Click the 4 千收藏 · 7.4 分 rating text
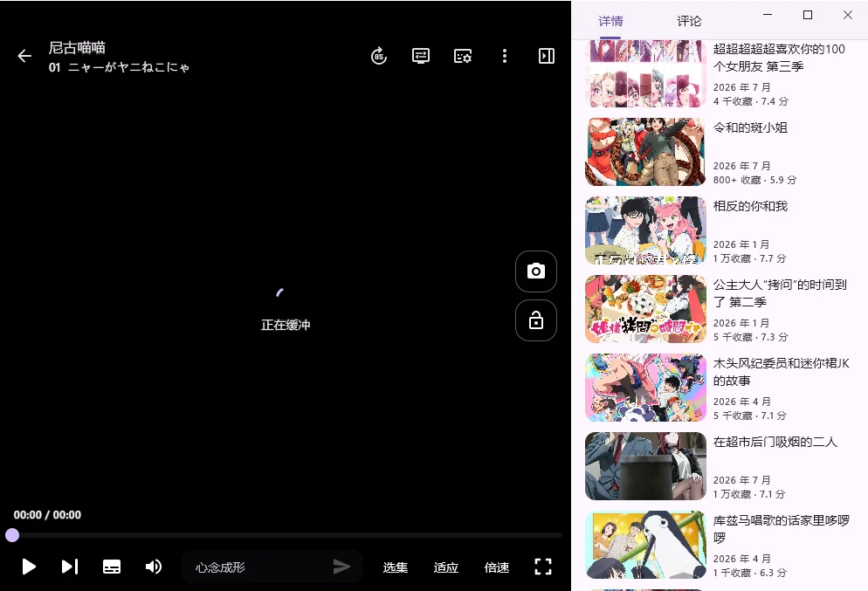 [x=751, y=101]
